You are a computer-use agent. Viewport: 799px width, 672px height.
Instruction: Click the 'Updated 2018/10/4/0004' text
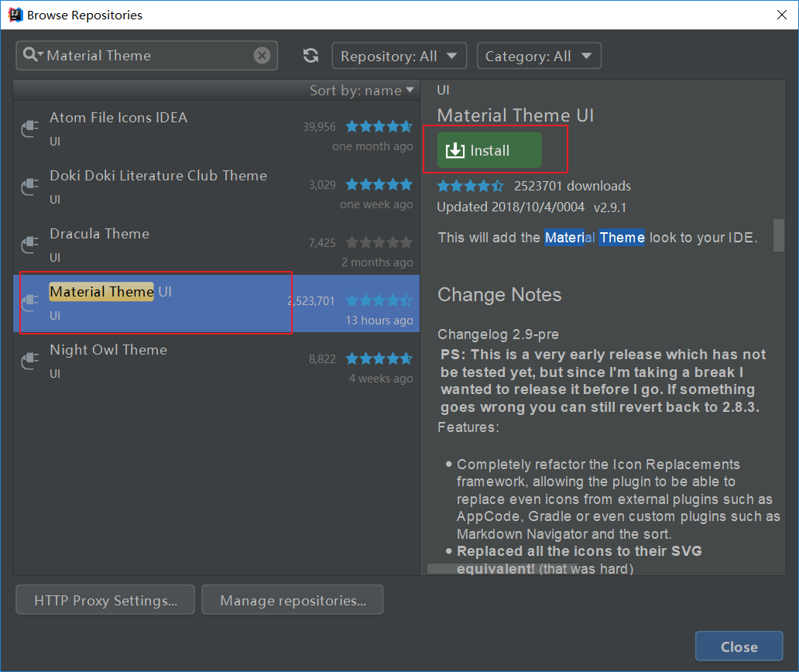(x=510, y=207)
